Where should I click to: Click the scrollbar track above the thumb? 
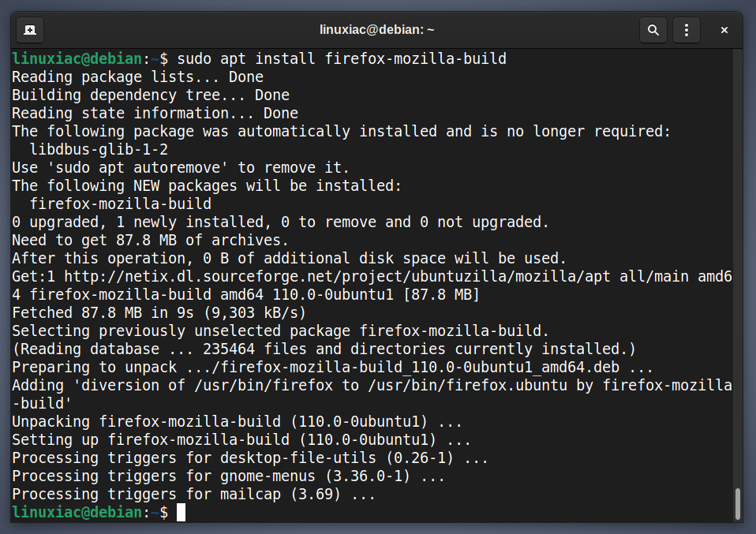click(737, 267)
